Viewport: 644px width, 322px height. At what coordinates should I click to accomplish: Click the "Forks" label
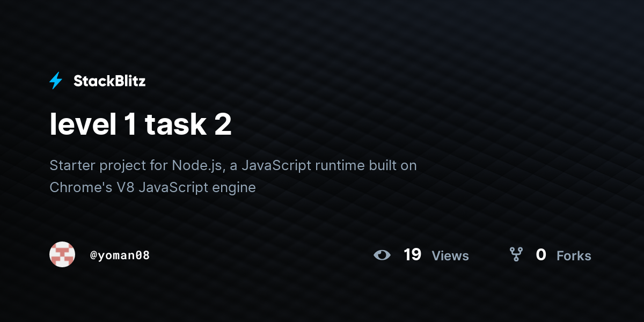click(x=574, y=256)
